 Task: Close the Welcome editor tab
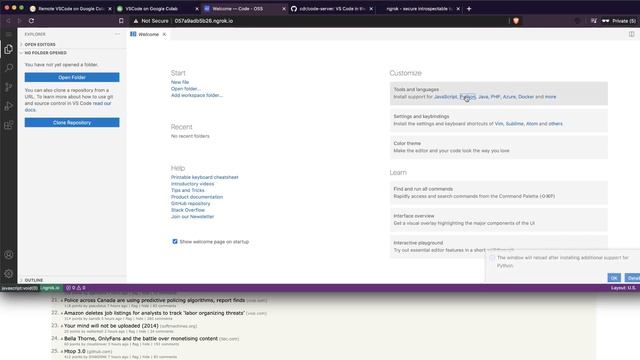pyautogui.click(x=164, y=34)
